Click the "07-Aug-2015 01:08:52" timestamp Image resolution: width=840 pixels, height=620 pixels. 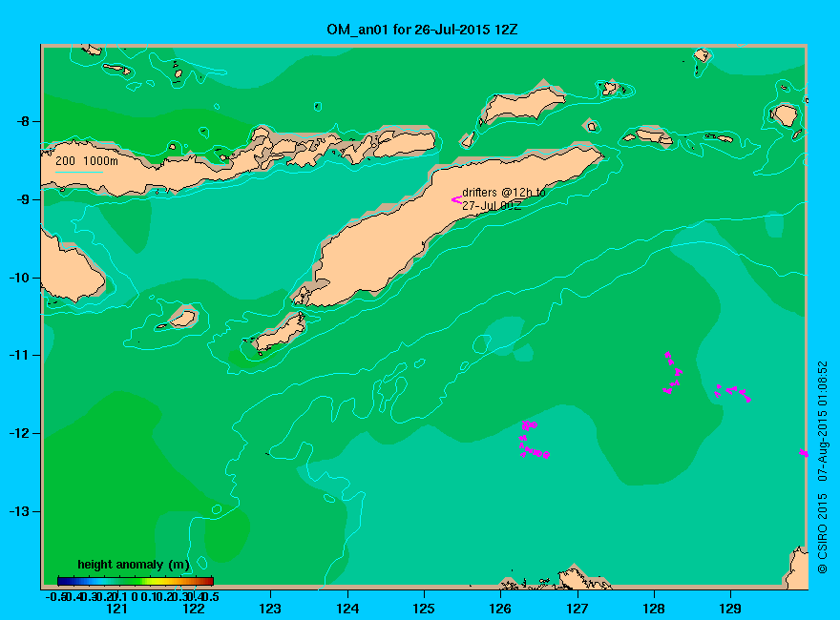click(x=822, y=421)
